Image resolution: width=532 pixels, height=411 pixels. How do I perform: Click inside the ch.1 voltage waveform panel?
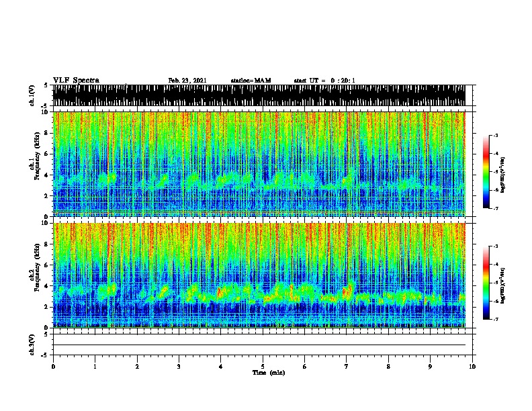click(x=259, y=95)
